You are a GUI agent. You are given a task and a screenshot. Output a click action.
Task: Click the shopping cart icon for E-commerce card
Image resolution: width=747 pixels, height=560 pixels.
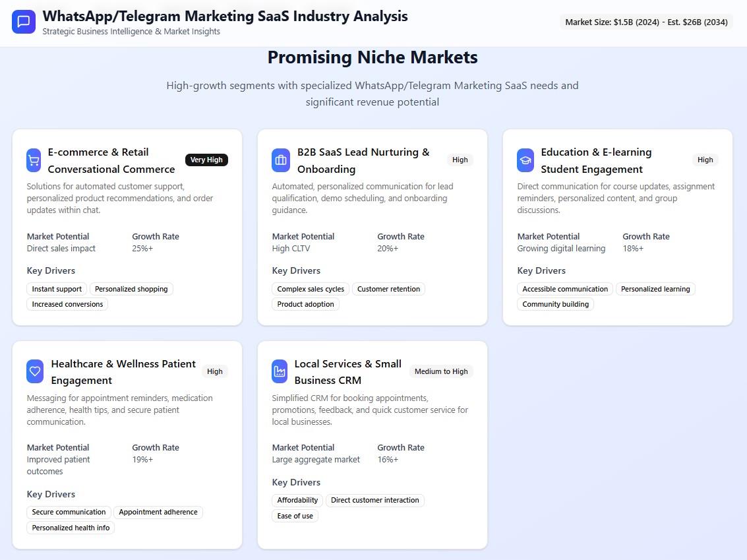coord(34,160)
